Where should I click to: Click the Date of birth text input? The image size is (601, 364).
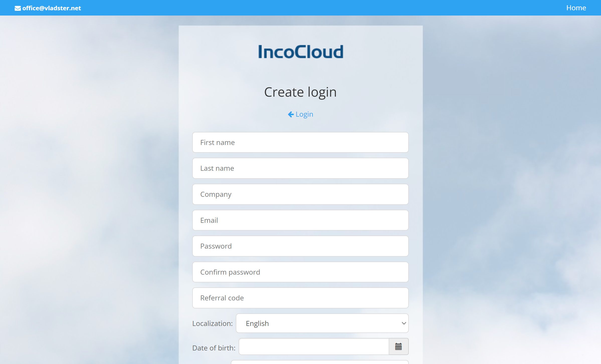314,347
